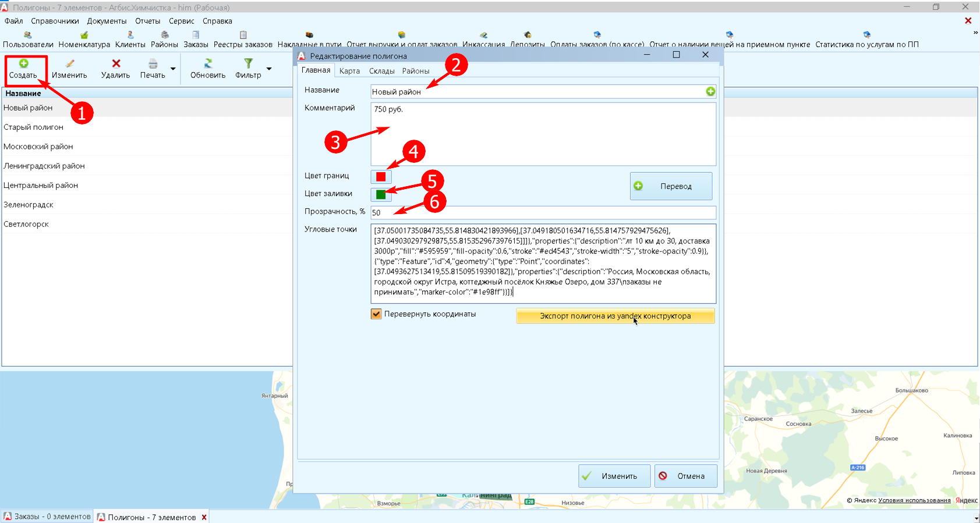
Task: Open the Файл menu
Action: (x=14, y=21)
